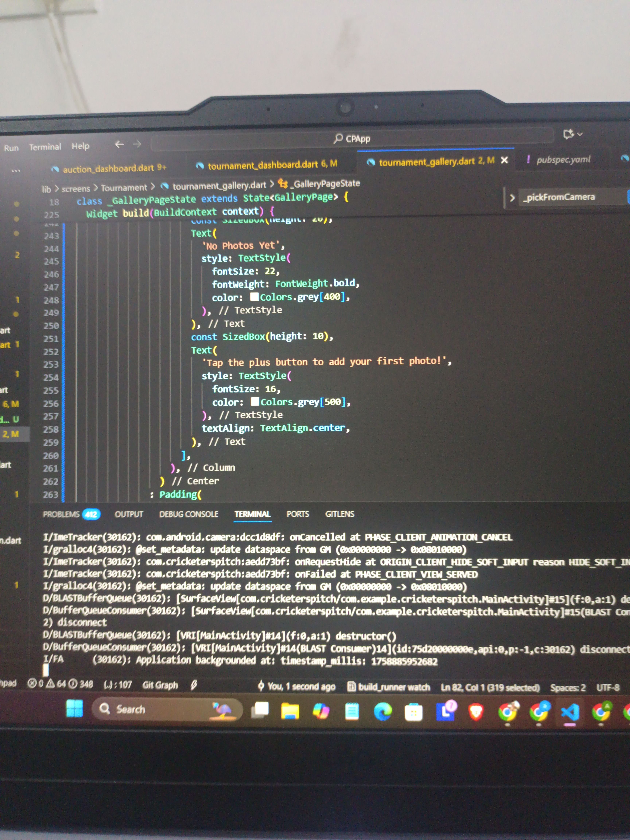Viewport: 630px width, 840px height.
Task: Open the Ports panel tab
Action: tap(298, 514)
